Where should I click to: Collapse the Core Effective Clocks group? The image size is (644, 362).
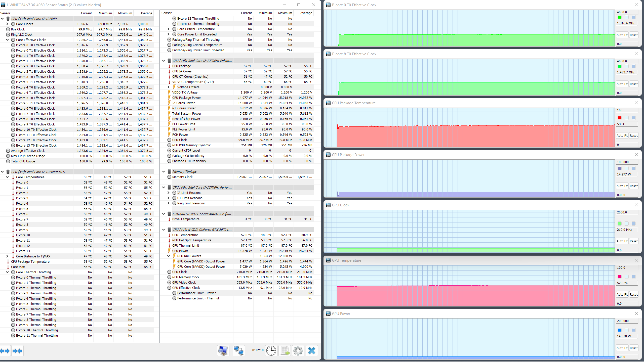click(x=7, y=40)
